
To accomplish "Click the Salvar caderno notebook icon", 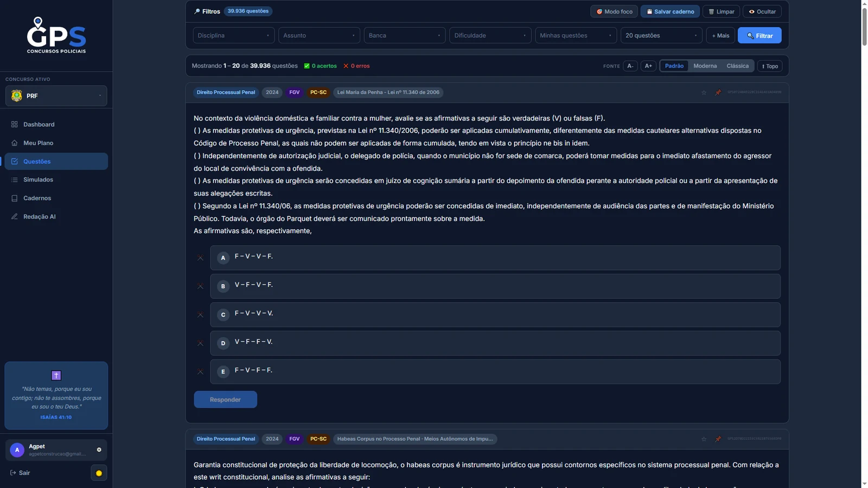I will coord(649,11).
